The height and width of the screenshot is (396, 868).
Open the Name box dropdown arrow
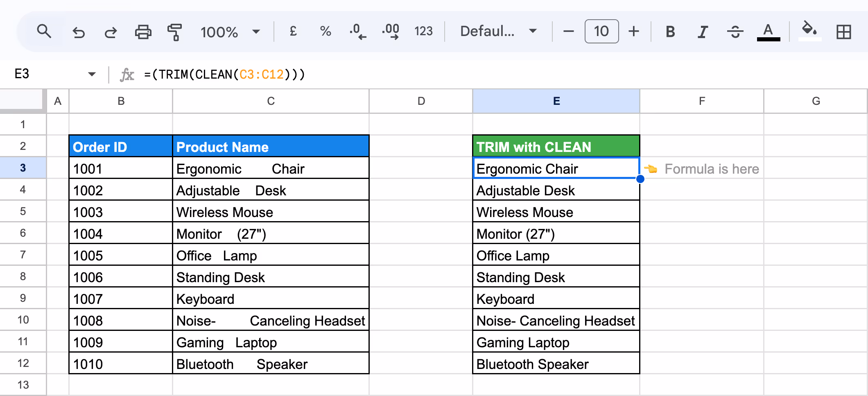(x=92, y=74)
